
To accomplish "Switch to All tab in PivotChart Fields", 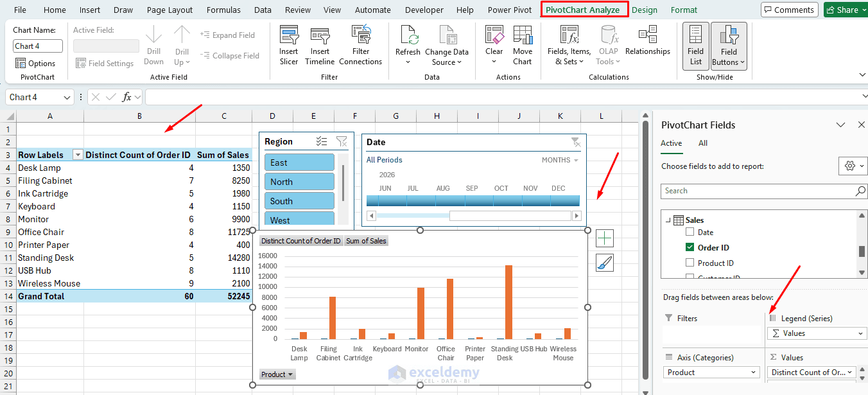I will [703, 143].
